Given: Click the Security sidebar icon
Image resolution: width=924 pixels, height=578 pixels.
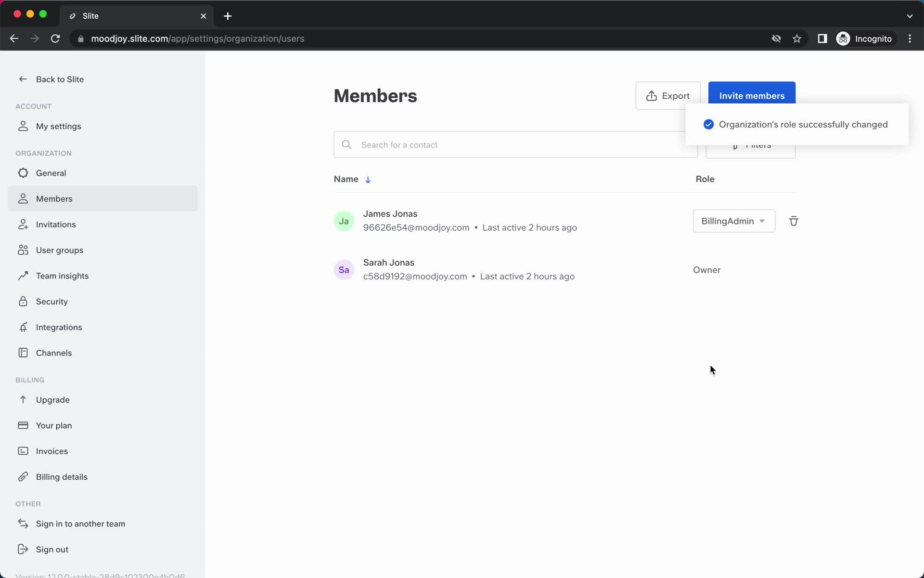Looking at the screenshot, I should click(23, 301).
